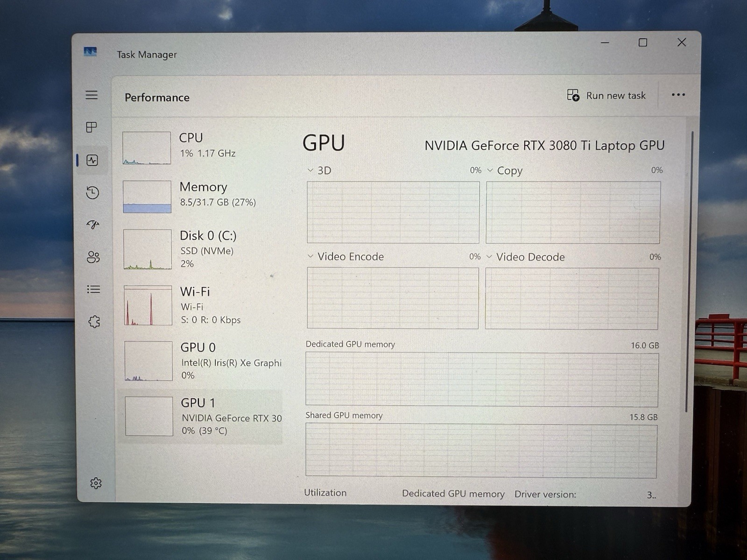
Task: Open Task Manager settings gear
Action: click(x=96, y=483)
